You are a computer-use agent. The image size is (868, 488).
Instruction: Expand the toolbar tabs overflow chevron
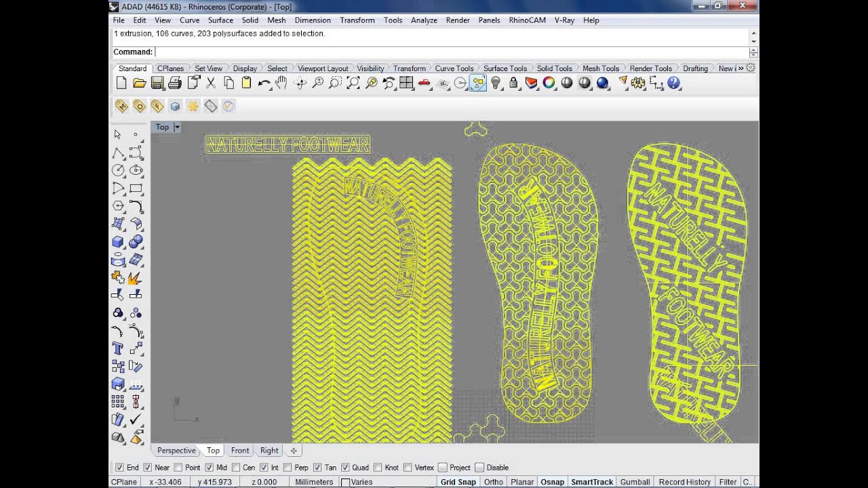click(x=740, y=68)
